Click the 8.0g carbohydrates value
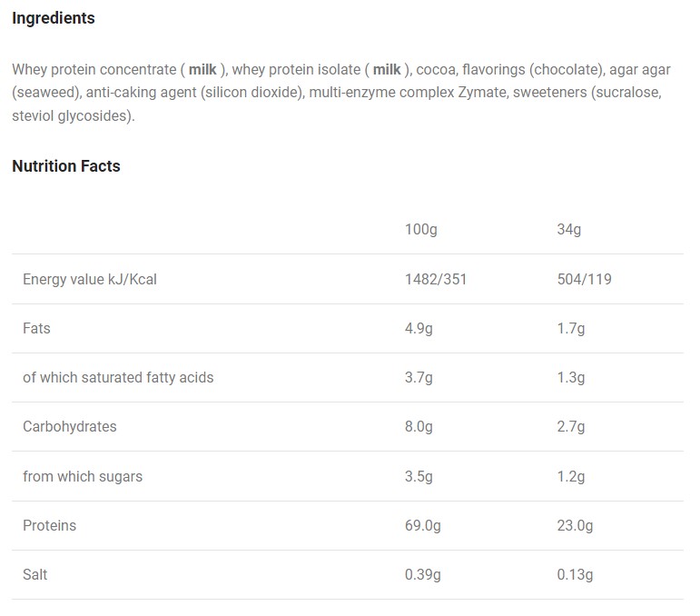 419,426
